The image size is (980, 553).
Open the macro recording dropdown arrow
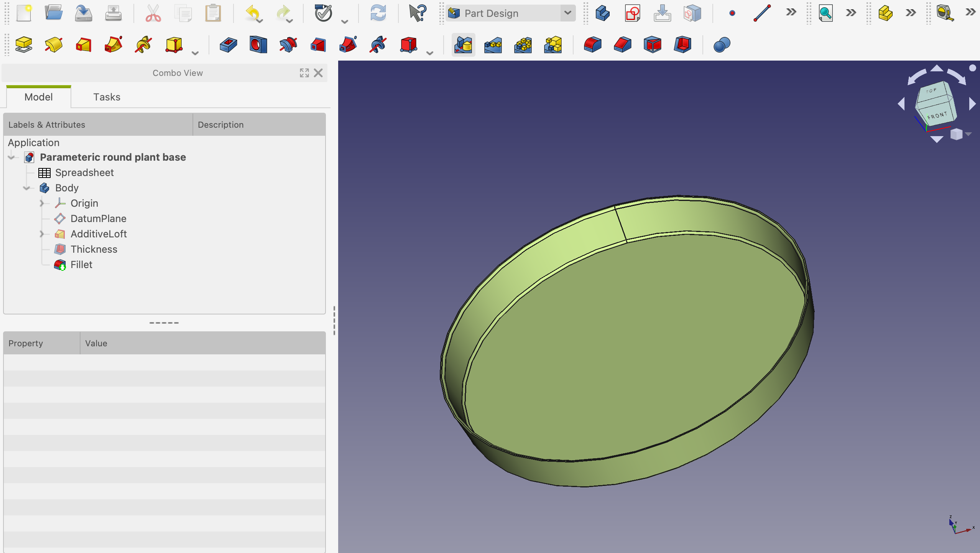coord(345,21)
